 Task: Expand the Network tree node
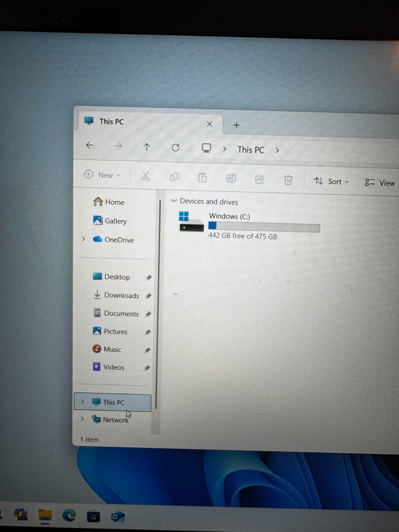(82, 419)
